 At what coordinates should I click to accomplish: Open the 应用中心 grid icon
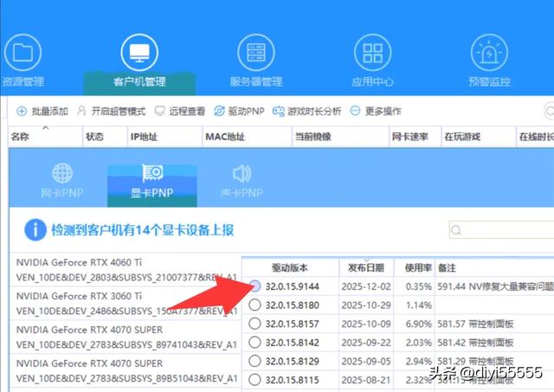click(x=372, y=53)
